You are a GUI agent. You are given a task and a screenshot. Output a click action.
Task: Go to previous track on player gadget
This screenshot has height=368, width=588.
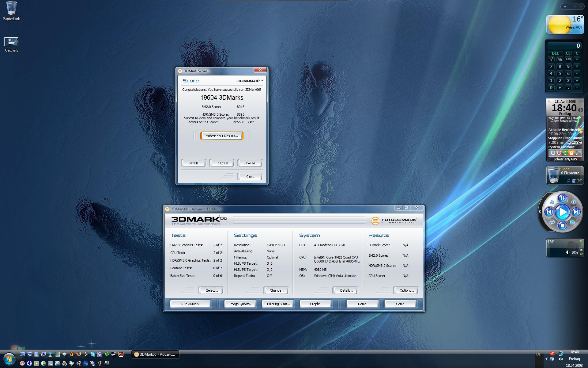tap(549, 212)
